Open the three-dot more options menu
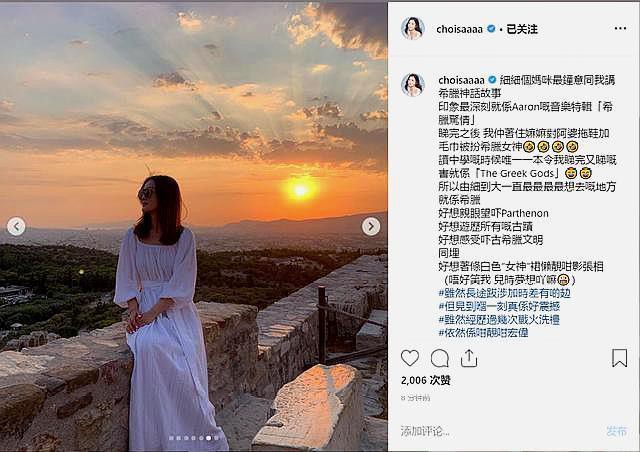640x452 pixels. [620, 29]
